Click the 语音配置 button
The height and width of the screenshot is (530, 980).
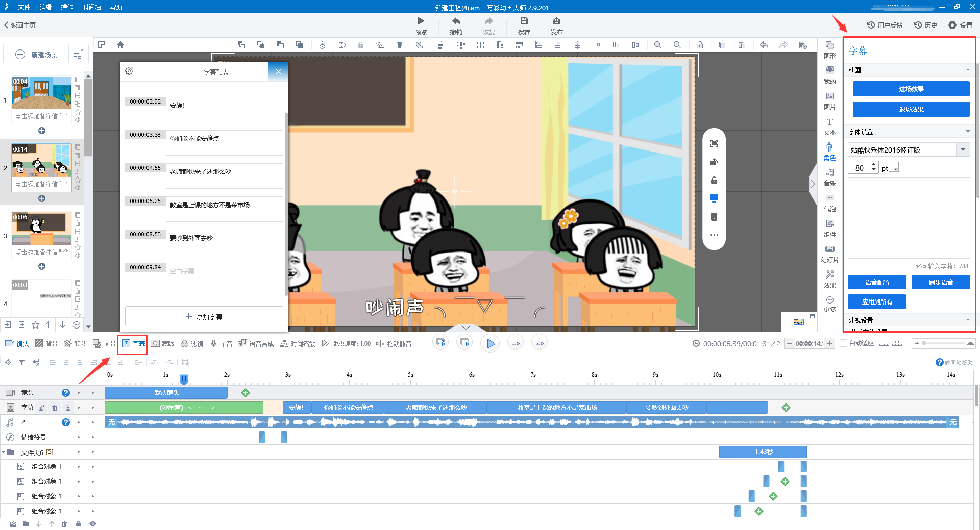[x=877, y=282]
